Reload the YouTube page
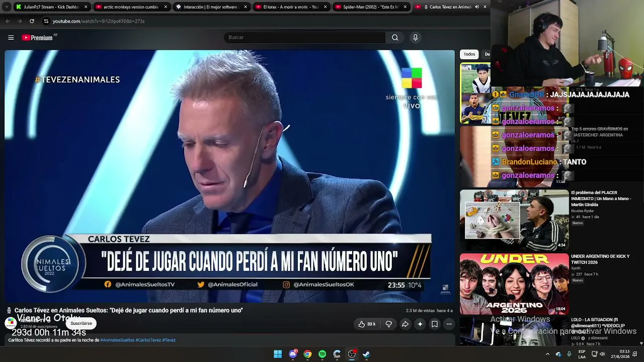Image resolution: width=644 pixels, height=362 pixels. (x=32, y=21)
